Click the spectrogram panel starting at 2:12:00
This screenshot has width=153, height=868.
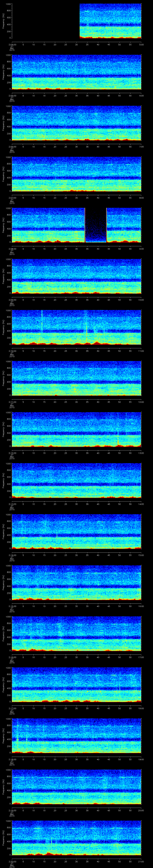coord(77,429)
